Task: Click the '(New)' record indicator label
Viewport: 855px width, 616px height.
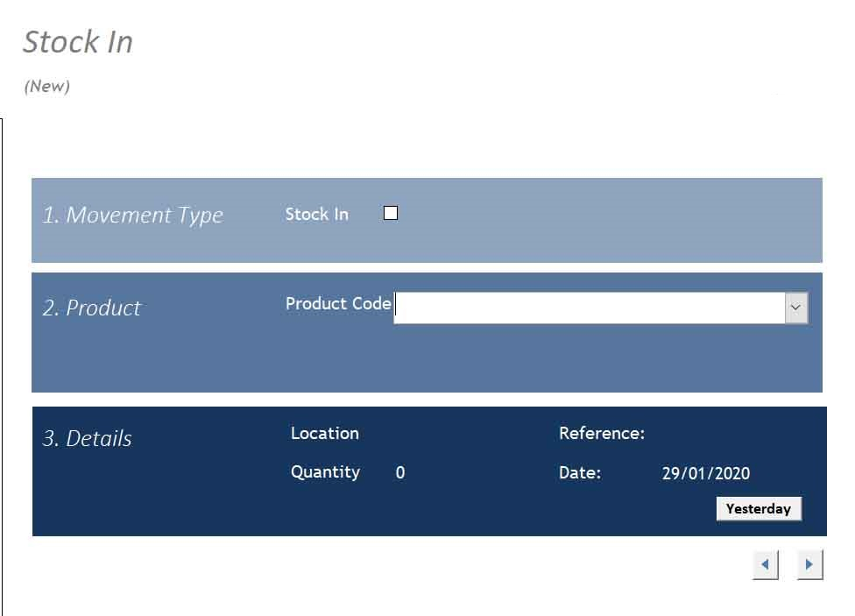Action: [46, 86]
